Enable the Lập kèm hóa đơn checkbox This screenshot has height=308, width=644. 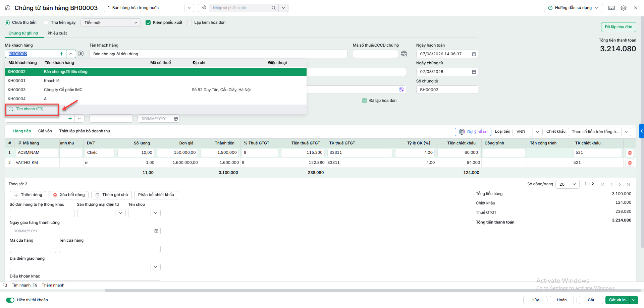pos(190,22)
